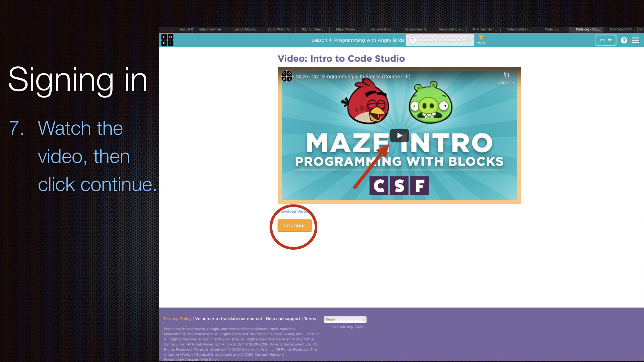Click the Copy link icon on video
This screenshot has width=644, height=362.
tap(506, 77)
